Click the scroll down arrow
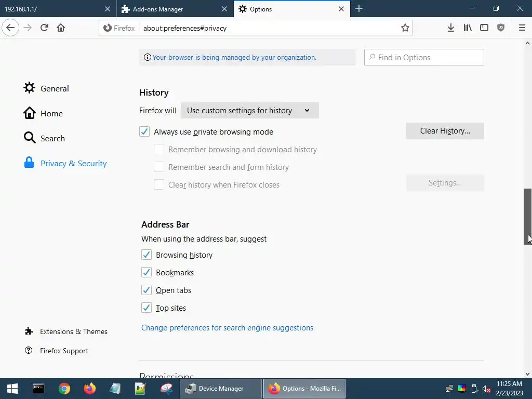Viewport: 532px width, 399px height. (527, 374)
